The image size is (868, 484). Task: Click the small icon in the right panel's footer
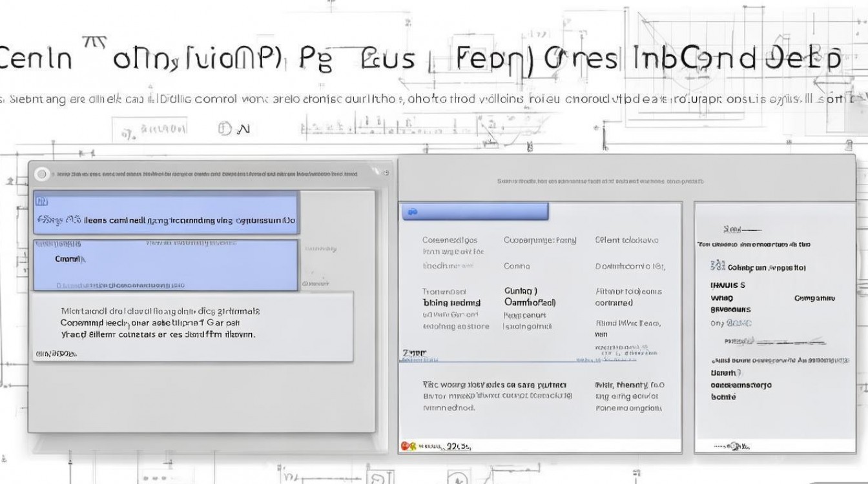[735, 445]
